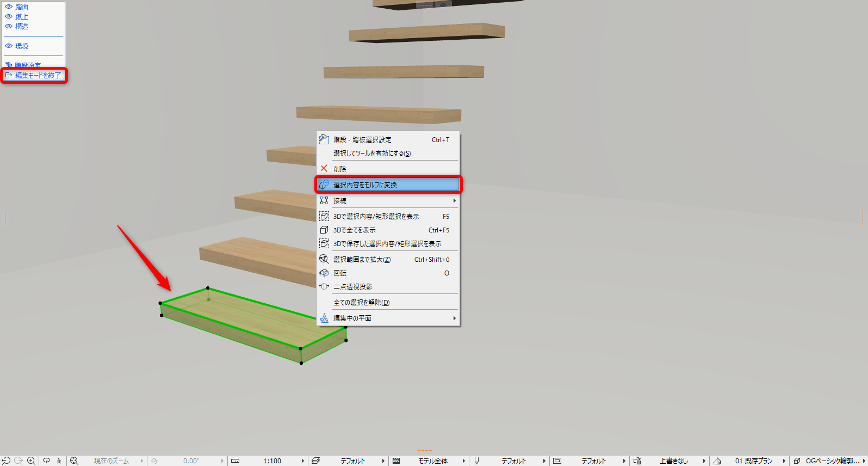Click the scale ruler icon
This screenshot has height=466, width=868.
(x=235, y=461)
